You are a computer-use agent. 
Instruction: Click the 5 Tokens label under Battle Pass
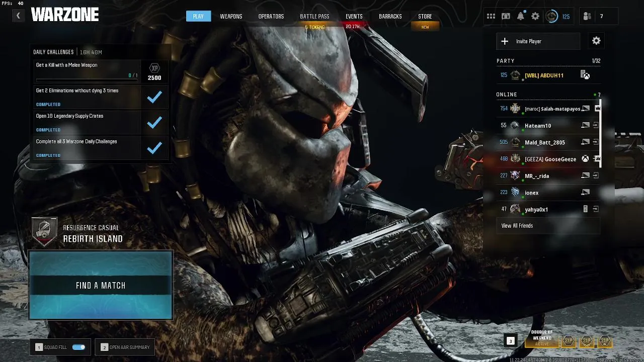point(315,27)
